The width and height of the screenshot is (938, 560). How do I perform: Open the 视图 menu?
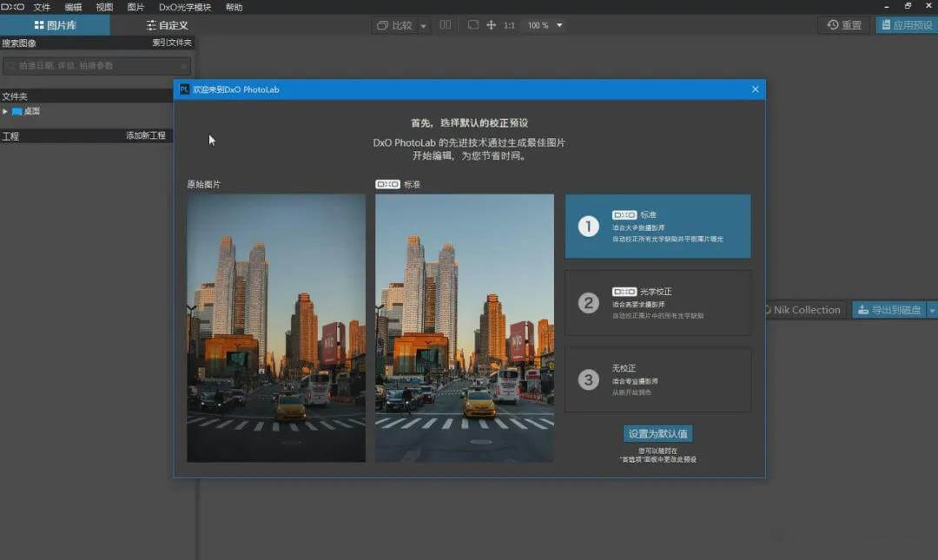104,7
